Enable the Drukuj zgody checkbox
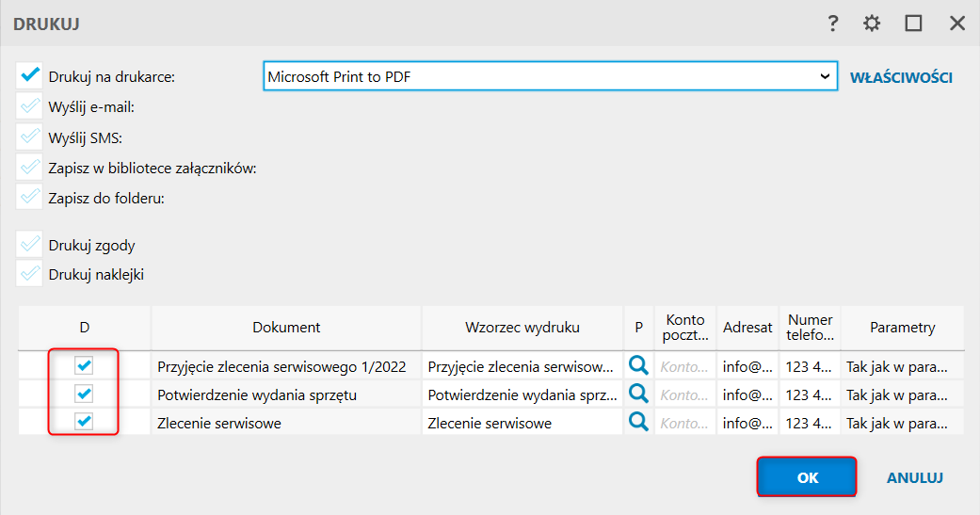980x515 pixels. [30, 245]
